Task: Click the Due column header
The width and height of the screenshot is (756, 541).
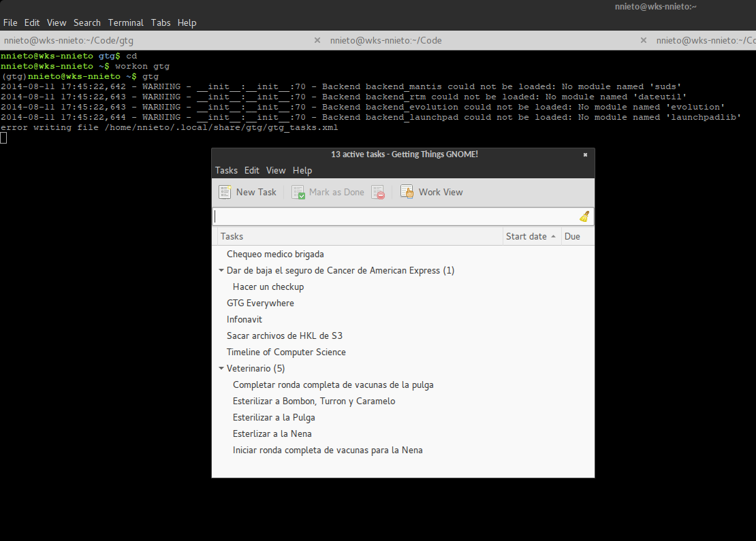Action: [x=578, y=237]
